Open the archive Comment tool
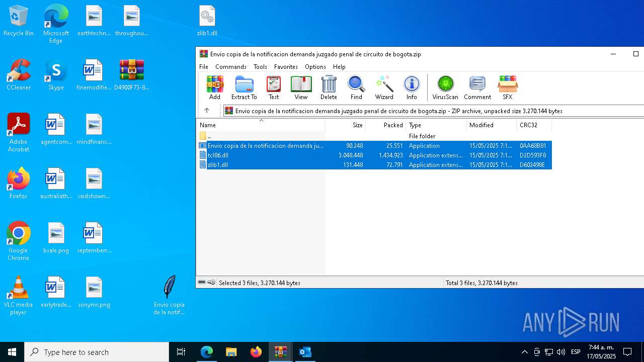Image resolution: width=644 pixels, height=362 pixels. 477,88
